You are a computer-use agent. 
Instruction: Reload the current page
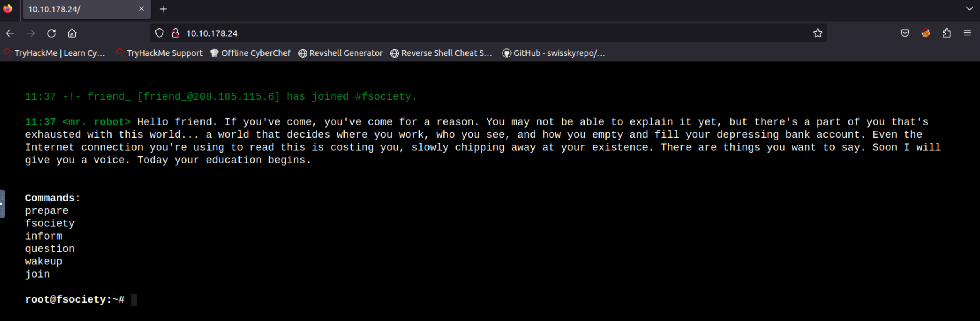pos(52,33)
